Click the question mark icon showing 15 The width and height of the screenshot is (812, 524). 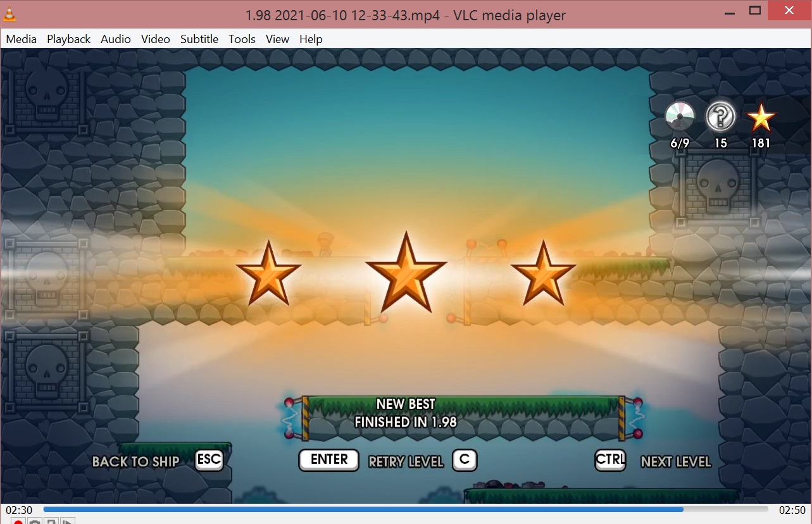[x=721, y=116]
